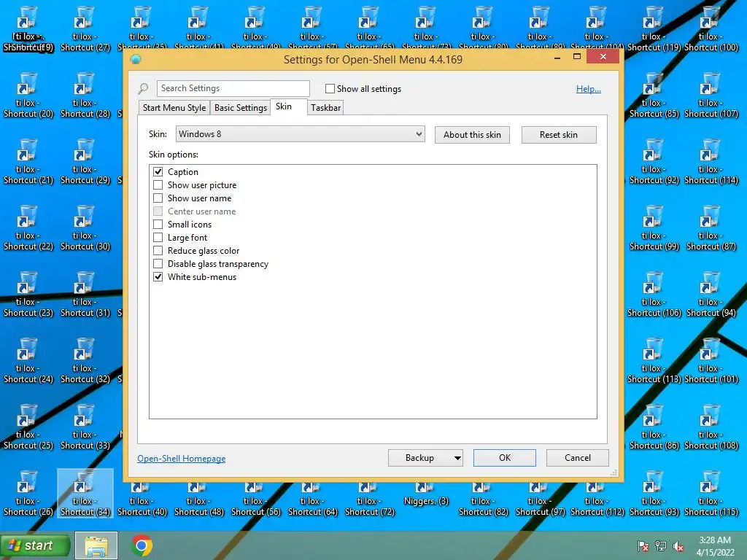Select desktop icon ti lox - Shortcut (119)
747x560 pixels.
click(x=654, y=28)
